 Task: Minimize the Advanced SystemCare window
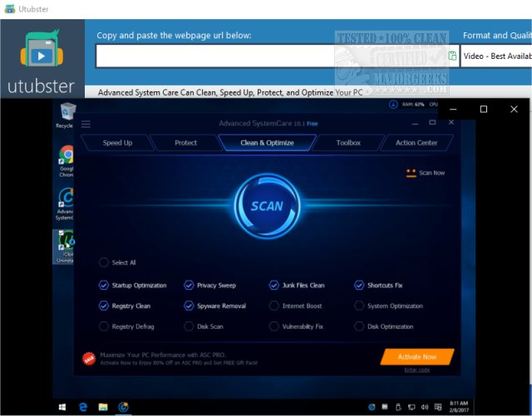[x=415, y=123]
